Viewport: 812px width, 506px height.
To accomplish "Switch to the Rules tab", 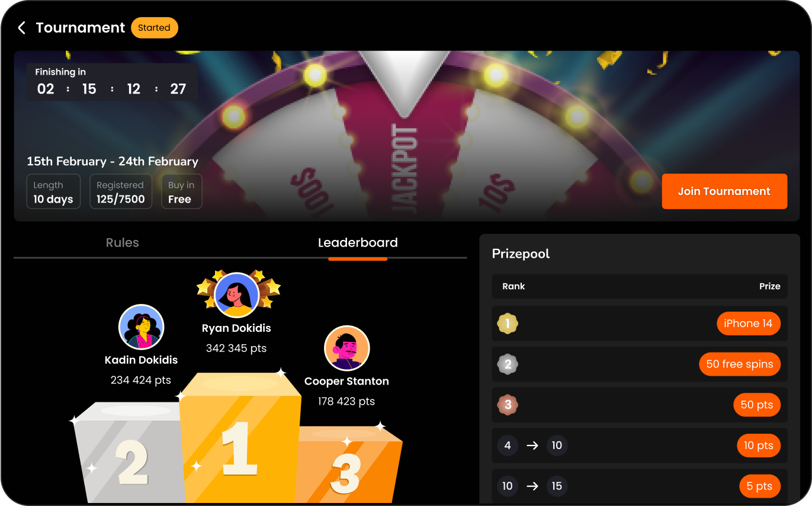I will (123, 242).
